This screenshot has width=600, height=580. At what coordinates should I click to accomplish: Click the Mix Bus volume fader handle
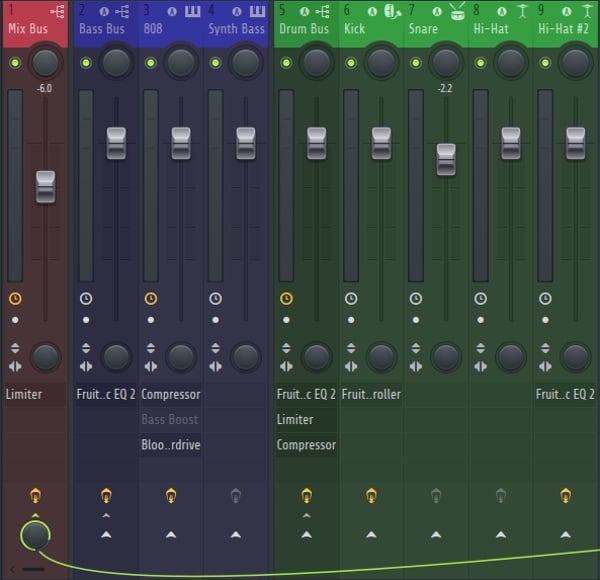coord(46,187)
